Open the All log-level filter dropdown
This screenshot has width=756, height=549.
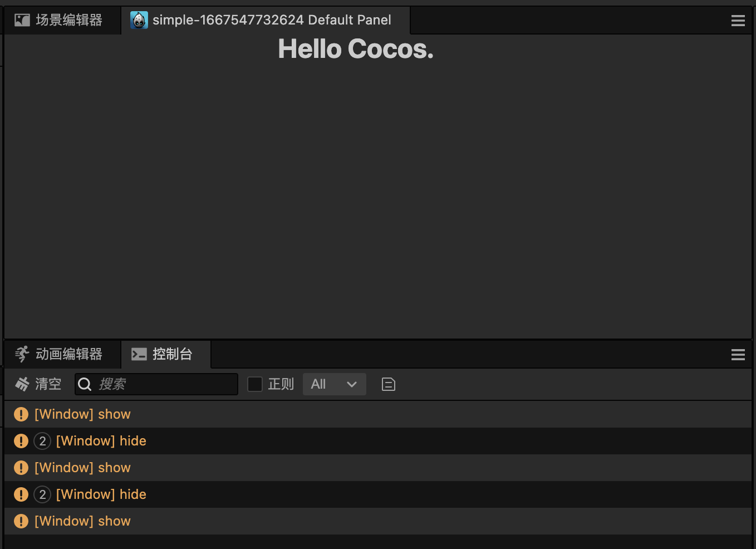coord(335,384)
